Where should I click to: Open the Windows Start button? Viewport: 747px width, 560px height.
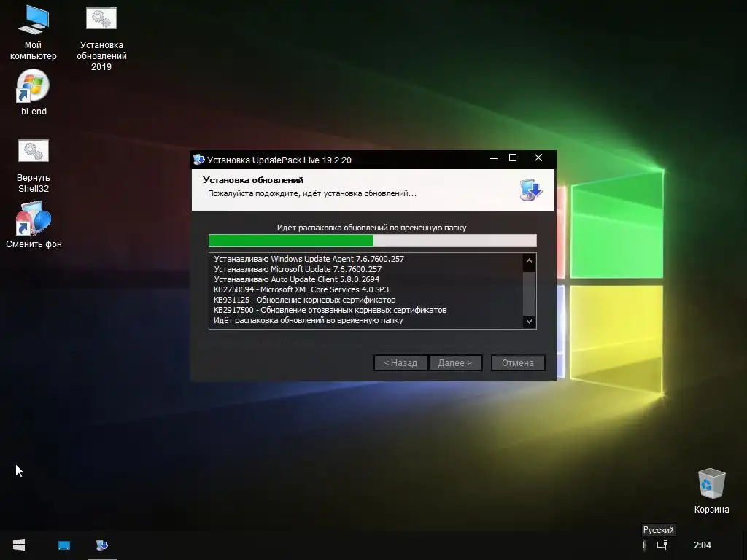19,545
